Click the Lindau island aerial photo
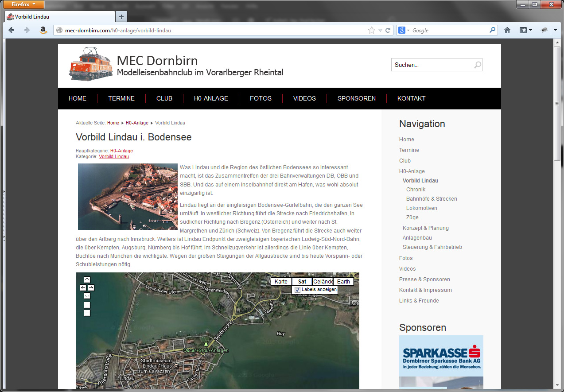The height and width of the screenshot is (392, 564). point(128,197)
